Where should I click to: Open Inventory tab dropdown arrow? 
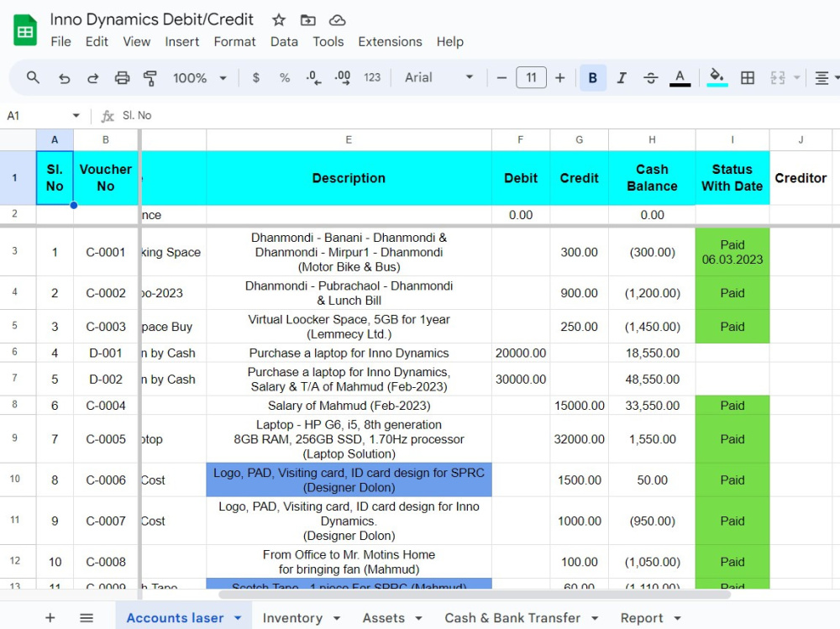click(337, 618)
